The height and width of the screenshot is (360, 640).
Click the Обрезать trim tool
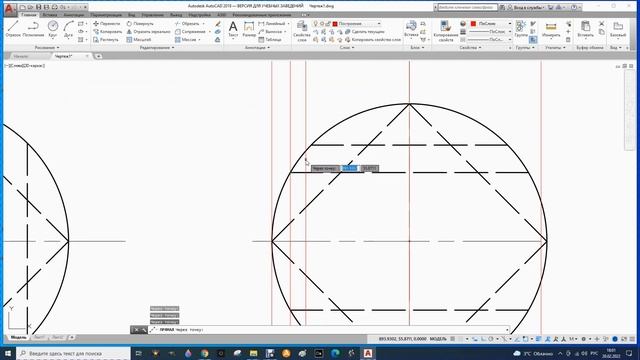187,24
